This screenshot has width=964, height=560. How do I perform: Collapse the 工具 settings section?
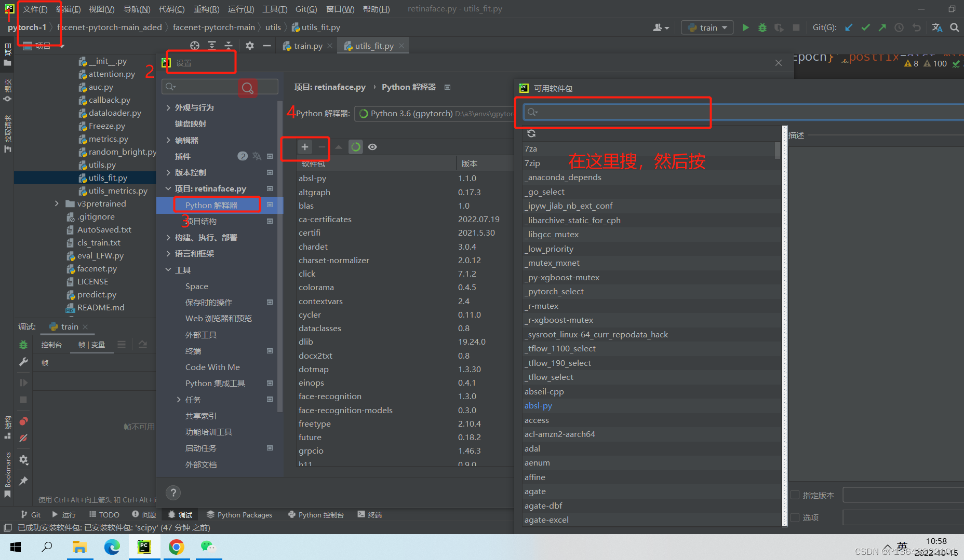pos(168,270)
